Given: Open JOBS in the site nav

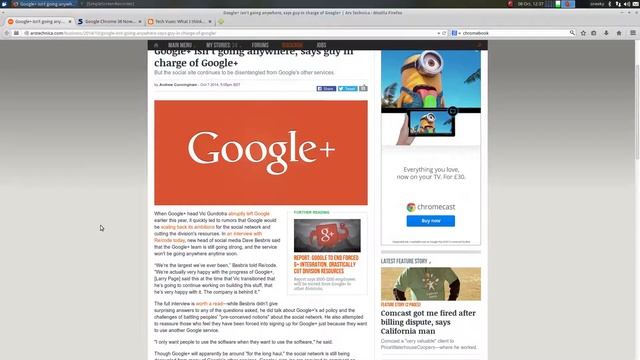Looking at the screenshot, I should point(321,45).
